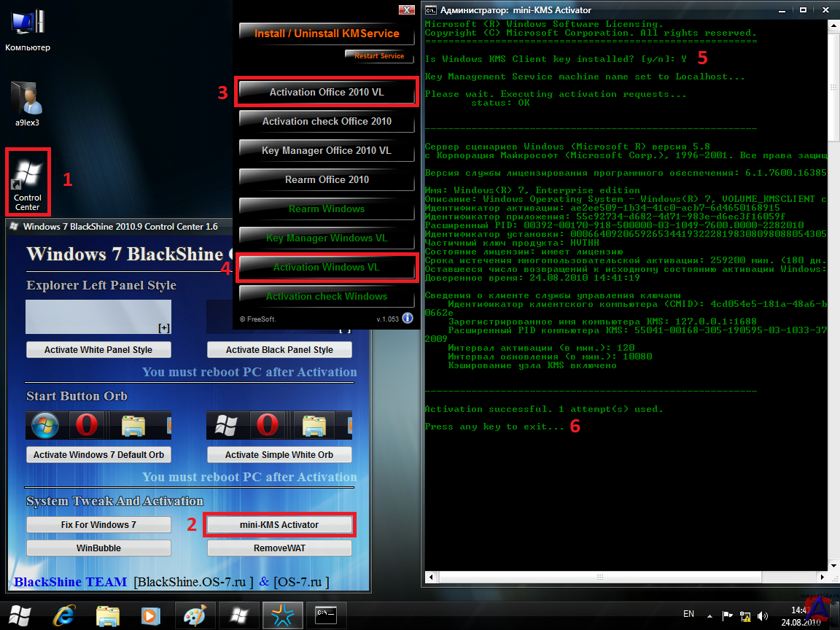Open the Control Center desktop shortcut

point(28,181)
